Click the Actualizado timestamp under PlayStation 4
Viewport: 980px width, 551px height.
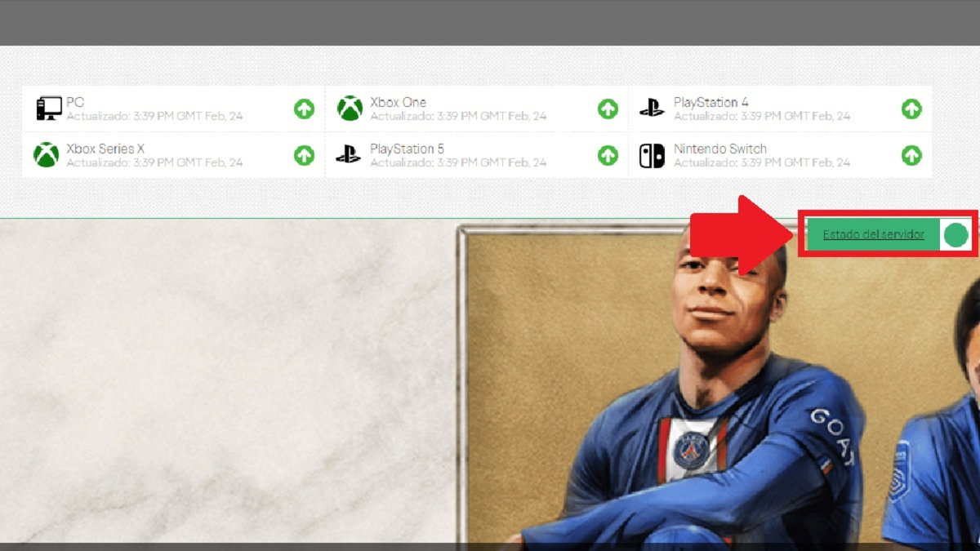pyautogui.click(x=762, y=116)
